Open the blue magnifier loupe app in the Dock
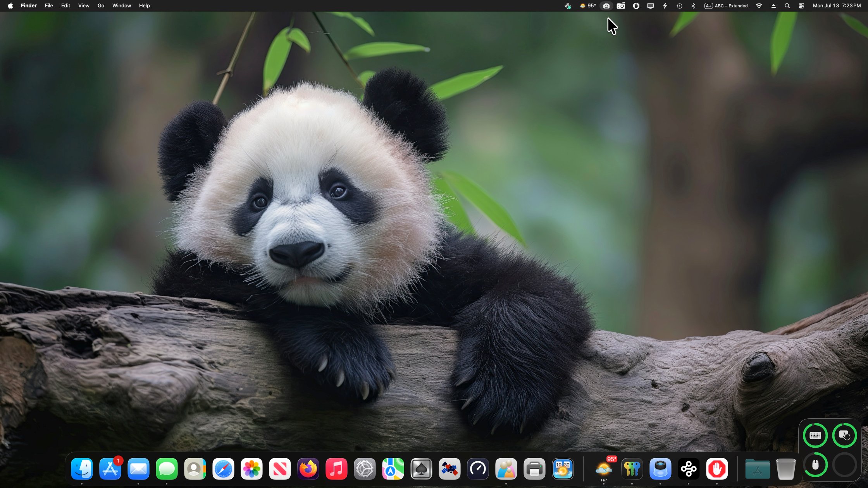Screen dimensions: 868x488 [x=660, y=469]
